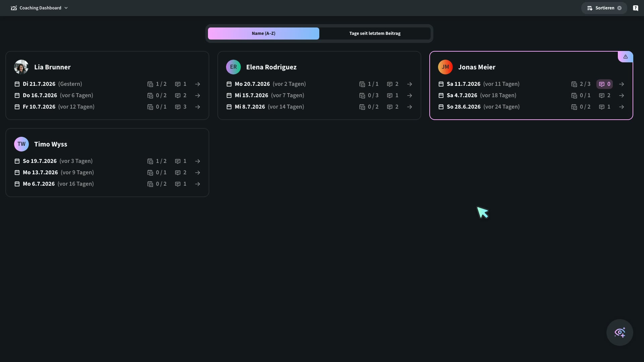Open Jonas's Sa 11.7.2026 entry arrow
The height and width of the screenshot is (362, 644).
click(x=622, y=84)
